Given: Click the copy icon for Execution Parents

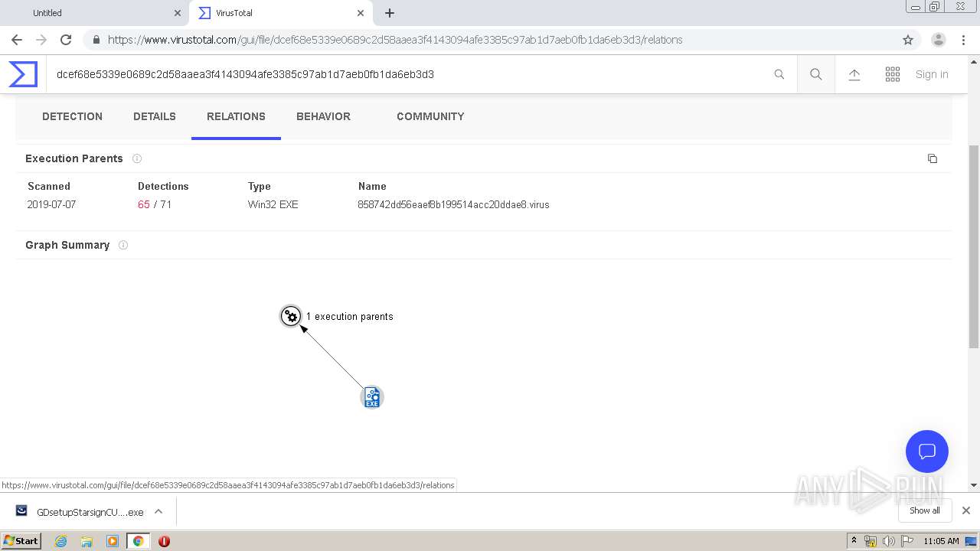Looking at the screenshot, I should pyautogui.click(x=933, y=158).
